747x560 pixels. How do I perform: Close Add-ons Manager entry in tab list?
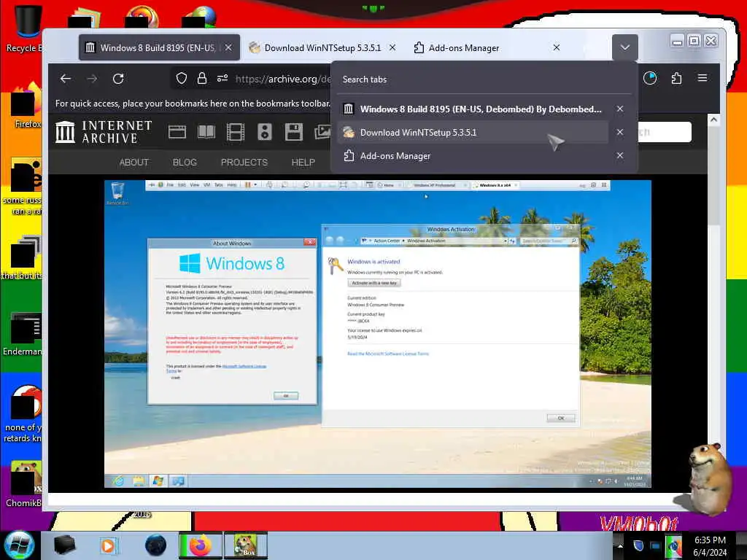[x=620, y=156]
